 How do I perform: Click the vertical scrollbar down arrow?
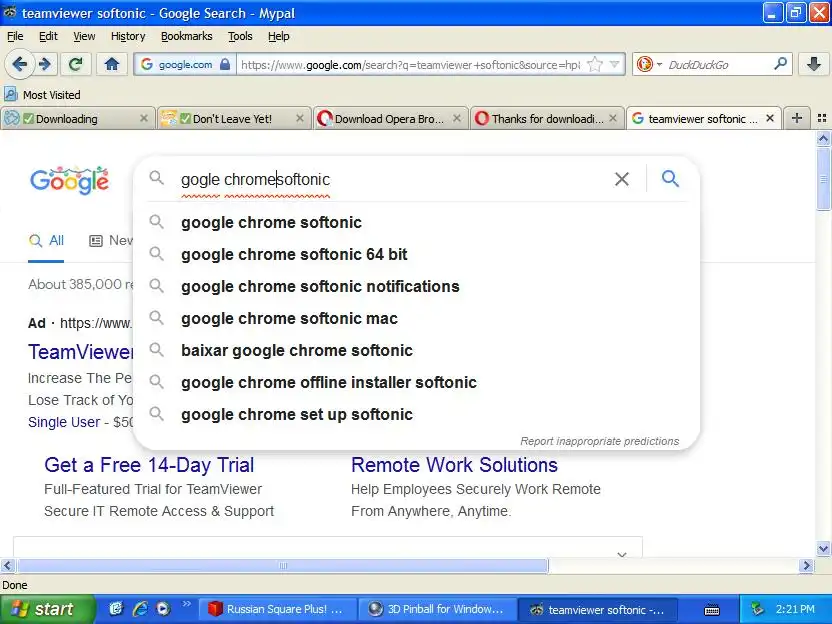click(x=823, y=549)
